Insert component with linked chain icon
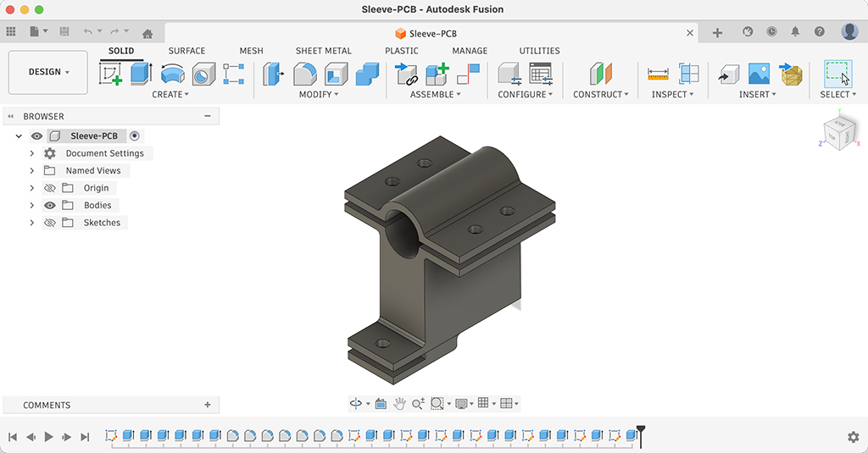Viewport: 868px width, 453px height. [x=406, y=74]
